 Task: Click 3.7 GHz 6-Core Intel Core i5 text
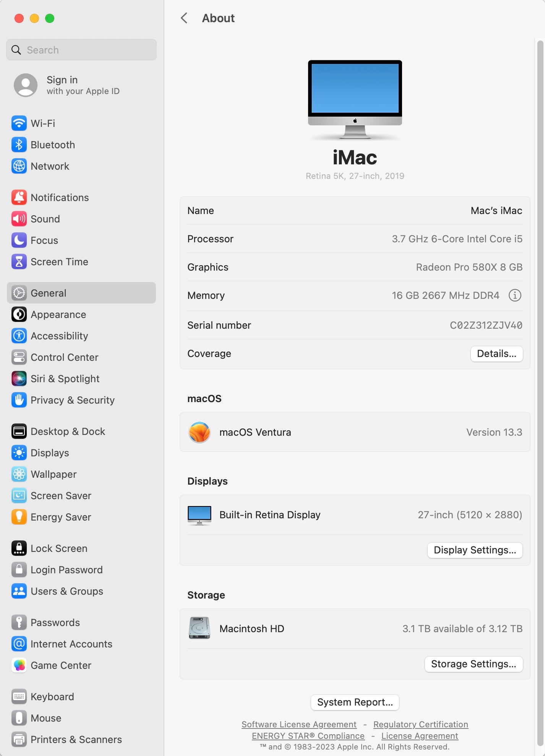(x=457, y=239)
